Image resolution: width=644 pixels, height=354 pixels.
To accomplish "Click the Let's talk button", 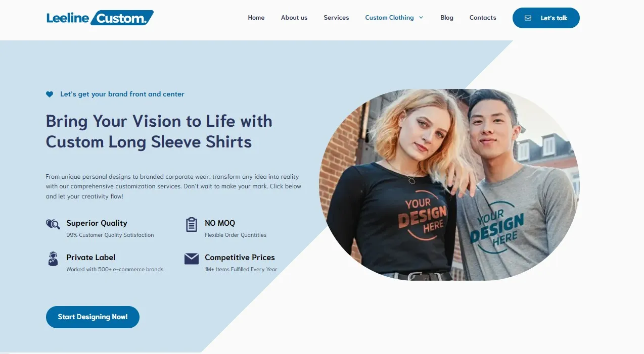I will coord(546,18).
